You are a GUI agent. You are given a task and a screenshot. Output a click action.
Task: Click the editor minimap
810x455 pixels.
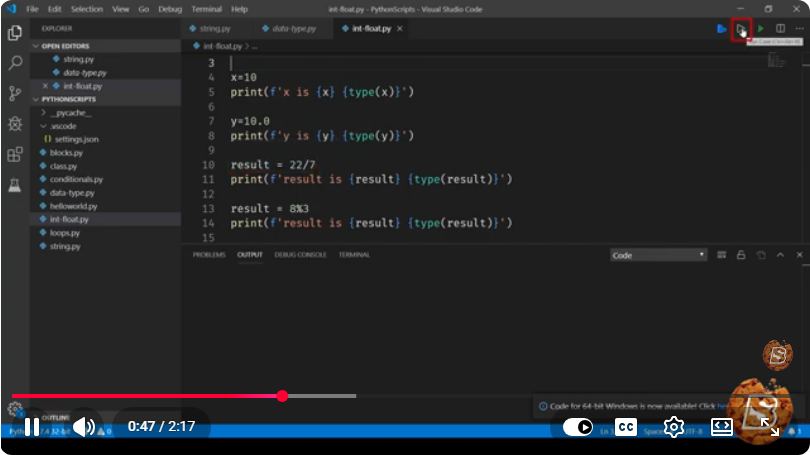pos(776,61)
